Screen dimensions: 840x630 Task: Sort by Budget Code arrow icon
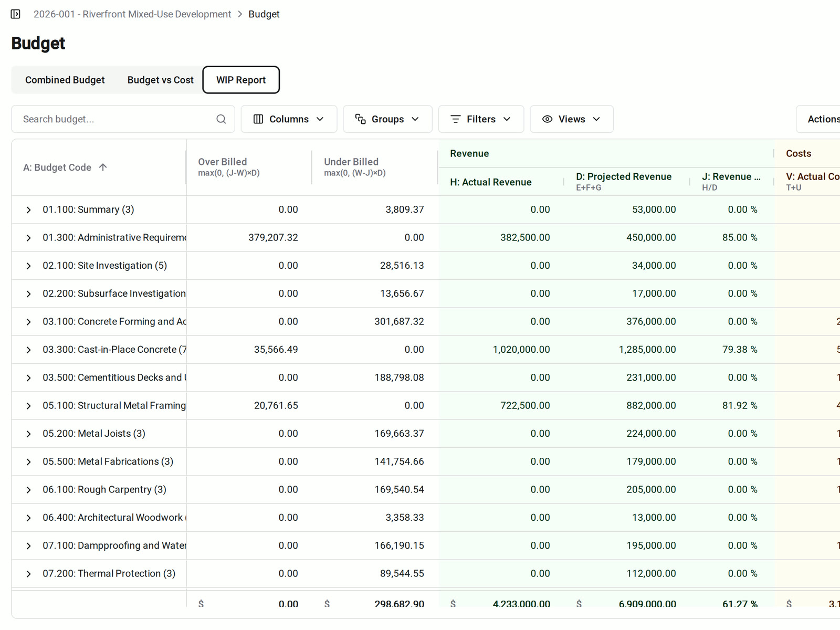tap(103, 167)
